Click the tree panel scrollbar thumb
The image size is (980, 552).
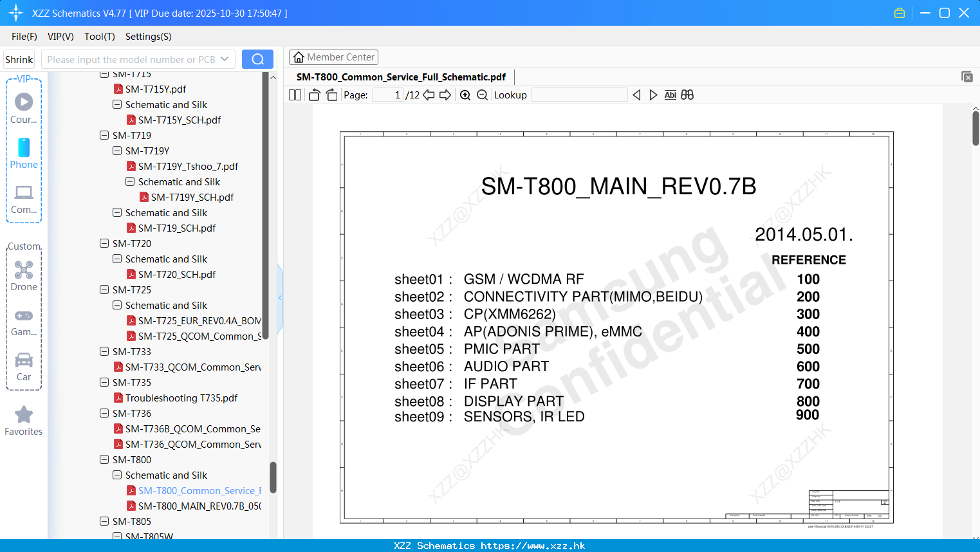point(273,478)
